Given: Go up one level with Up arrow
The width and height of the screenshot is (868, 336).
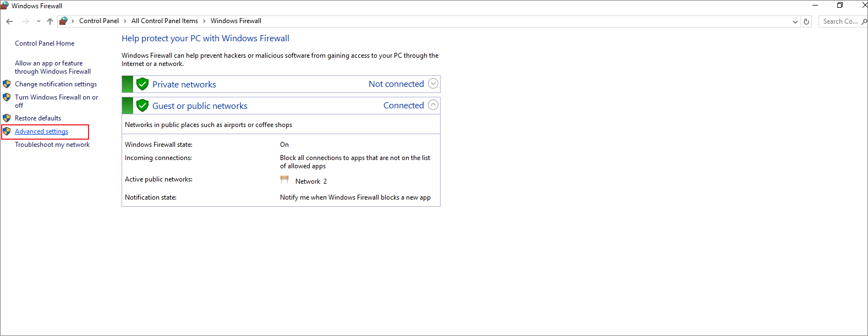Looking at the screenshot, I should [50, 21].
